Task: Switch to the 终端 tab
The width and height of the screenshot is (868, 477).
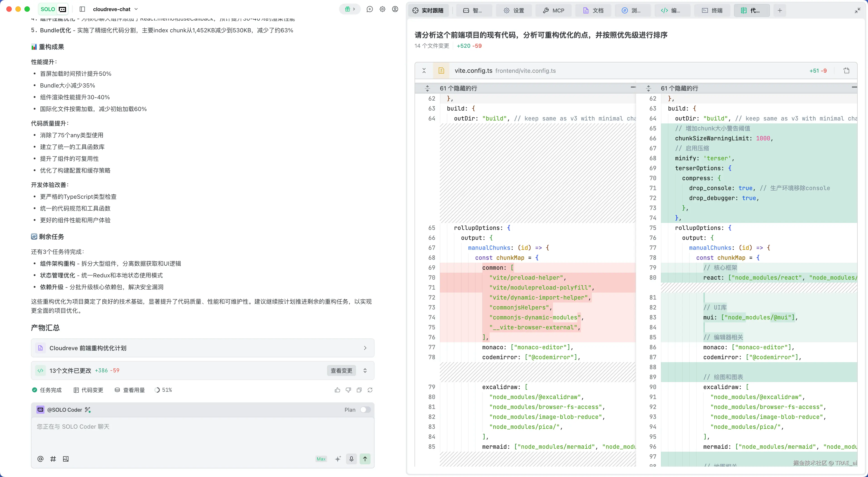Action: 712,10
